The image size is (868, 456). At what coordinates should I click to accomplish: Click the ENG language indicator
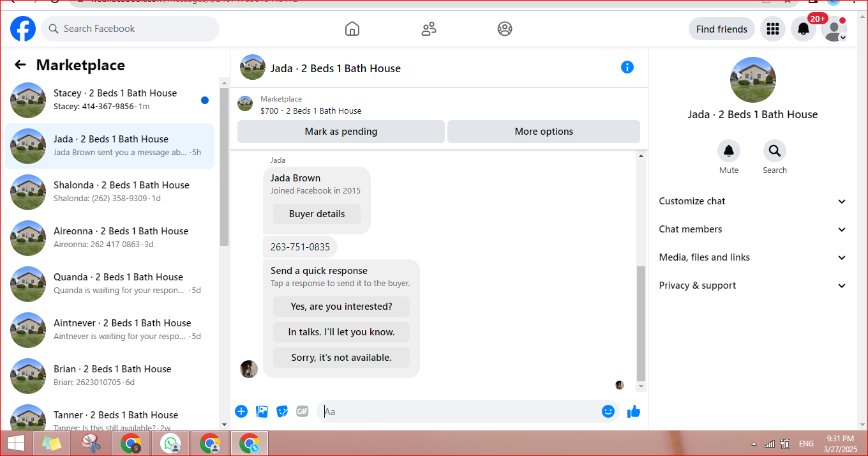click(x=806, y=444)
